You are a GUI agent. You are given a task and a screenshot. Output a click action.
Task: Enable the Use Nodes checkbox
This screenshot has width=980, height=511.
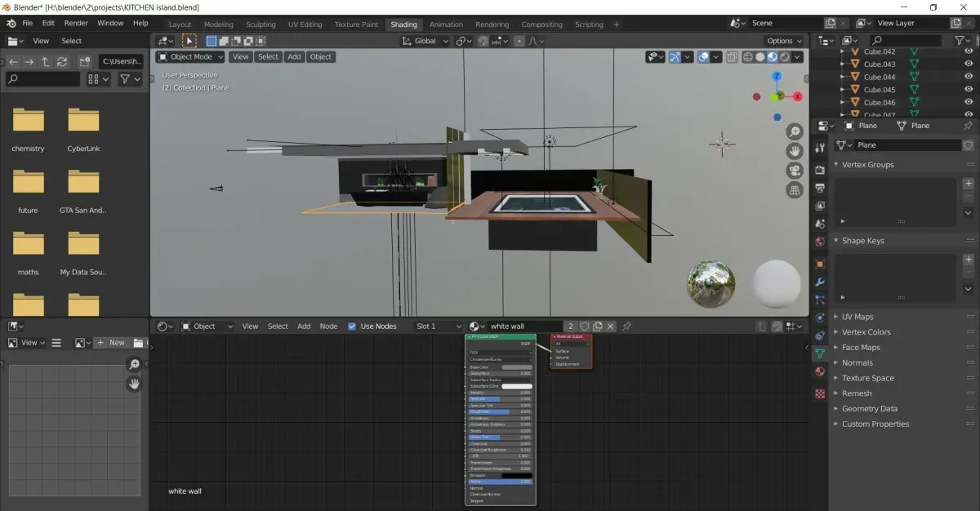pyautogui.click(x=352, y=327)
